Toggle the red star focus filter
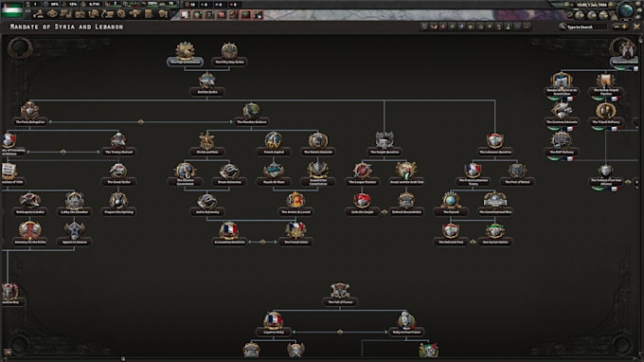Screen dimensions: 644x362 443,27
